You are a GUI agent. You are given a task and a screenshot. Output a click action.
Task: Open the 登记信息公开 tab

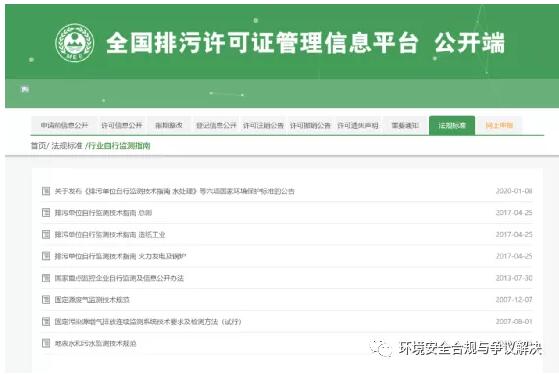tap(216, 125)
